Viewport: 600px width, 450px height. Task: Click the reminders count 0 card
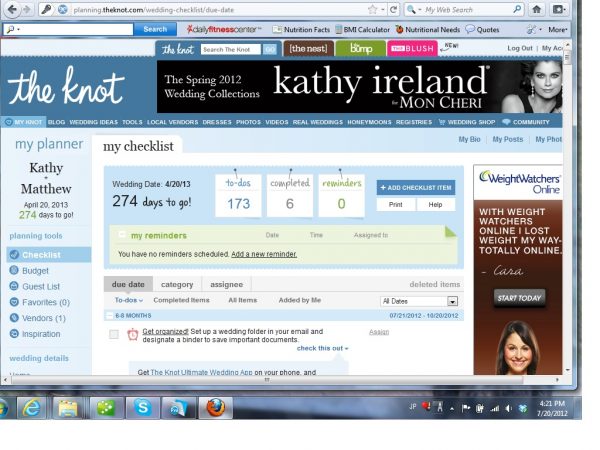click(x=341, y=196)
